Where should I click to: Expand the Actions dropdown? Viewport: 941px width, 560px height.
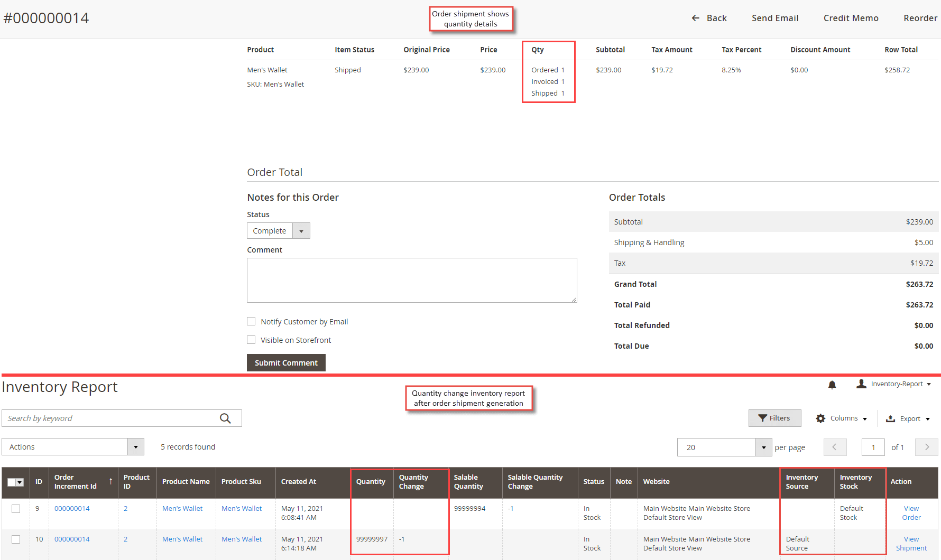135,446
